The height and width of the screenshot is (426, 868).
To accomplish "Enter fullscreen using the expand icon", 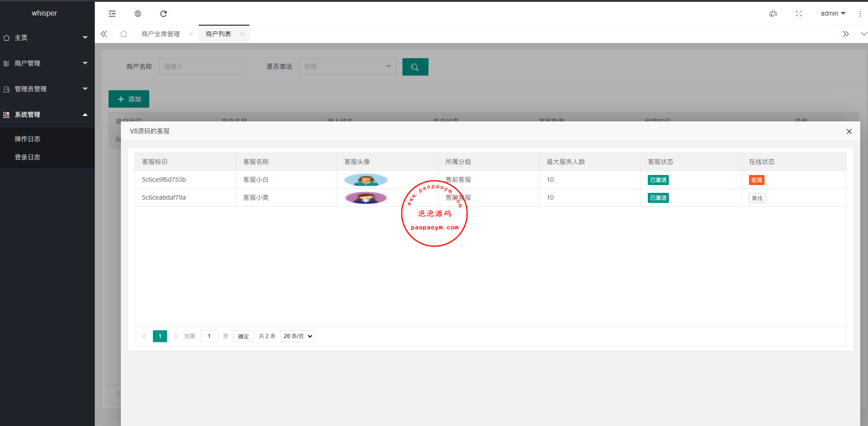I will point(799,14).
